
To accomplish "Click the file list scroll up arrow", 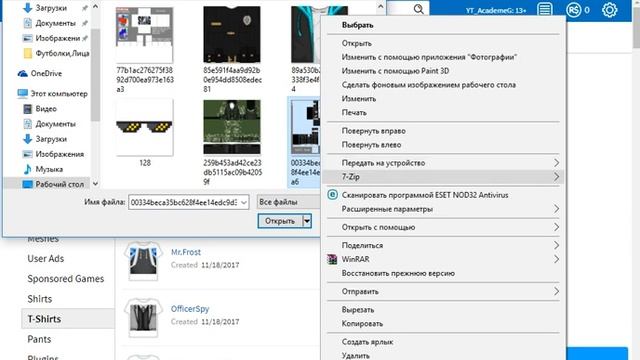I will [x=380, y=7].
